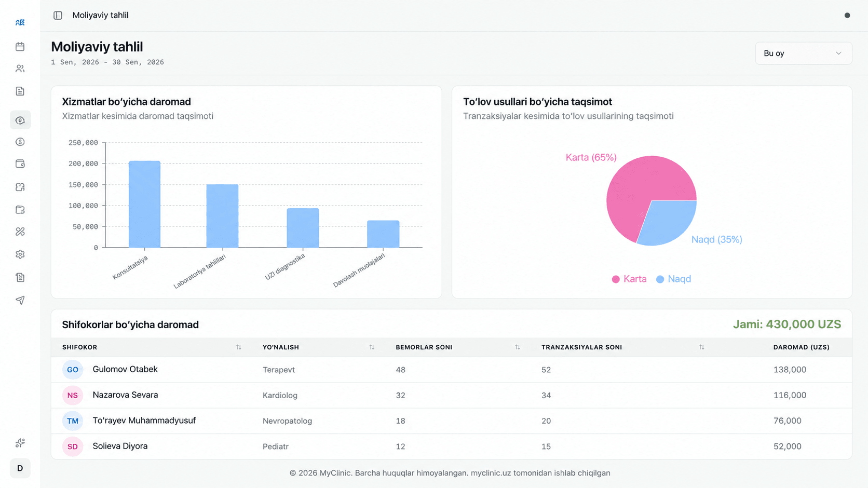Screen dimensions: 868x488
Task: Select the To'rayev Muhammadyusuf row
Action: point(451,421)
